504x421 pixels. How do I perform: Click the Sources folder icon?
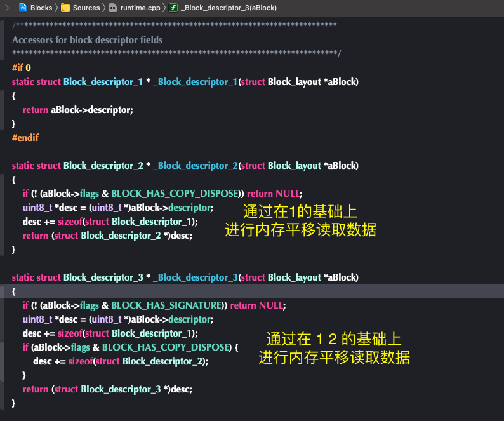(x=65, y=8)
